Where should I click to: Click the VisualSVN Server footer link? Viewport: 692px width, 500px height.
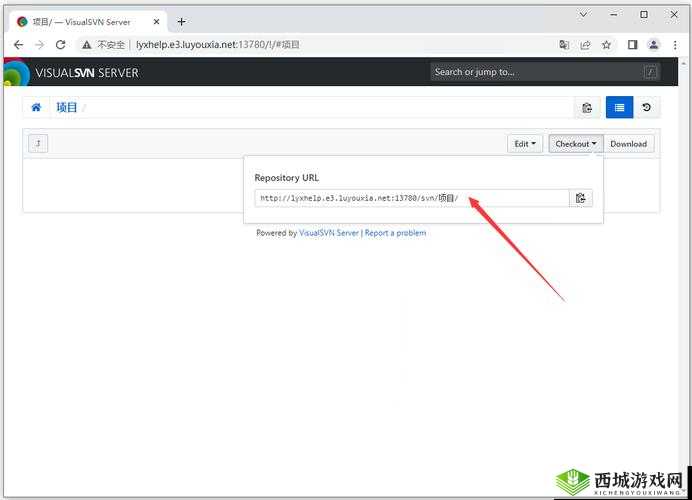[x=328, y=233]
